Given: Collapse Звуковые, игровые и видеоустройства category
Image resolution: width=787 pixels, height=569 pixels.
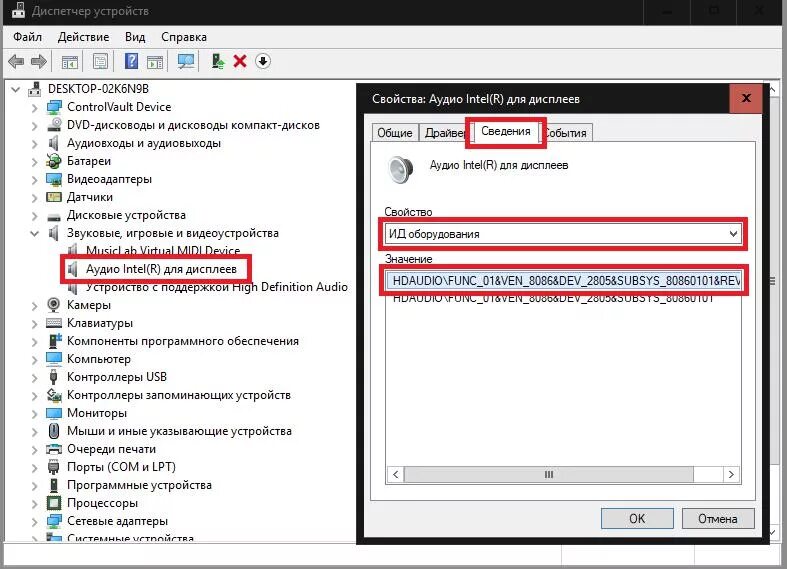Looking at the screenshot, I should 35,233.
